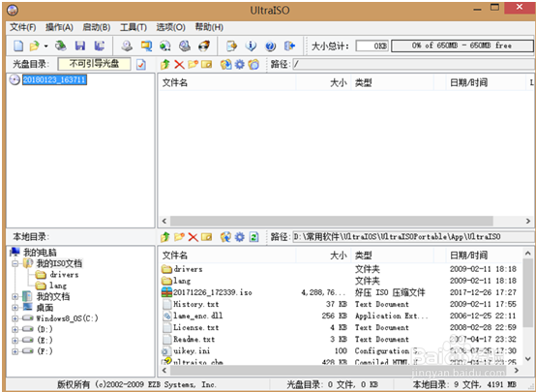Click the blue Information icon

tap(251, 45)
